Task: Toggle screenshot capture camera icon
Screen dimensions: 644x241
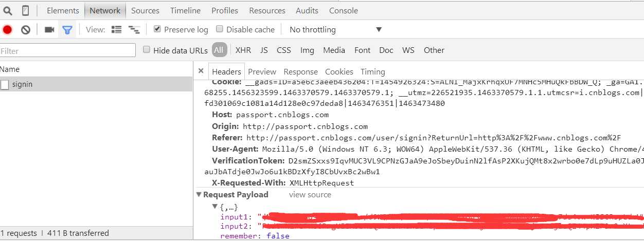Action: coord(49,30)
